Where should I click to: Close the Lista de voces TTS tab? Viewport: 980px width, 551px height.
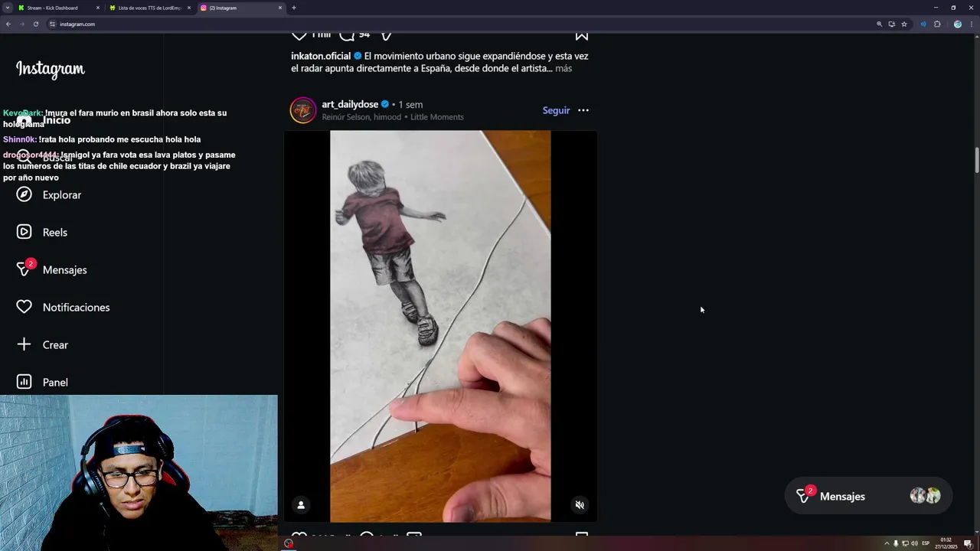189,8
